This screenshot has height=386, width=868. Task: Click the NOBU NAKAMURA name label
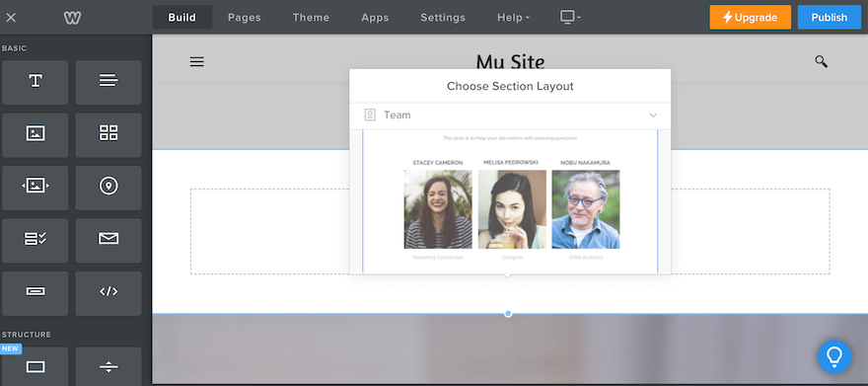coord(585,163)
